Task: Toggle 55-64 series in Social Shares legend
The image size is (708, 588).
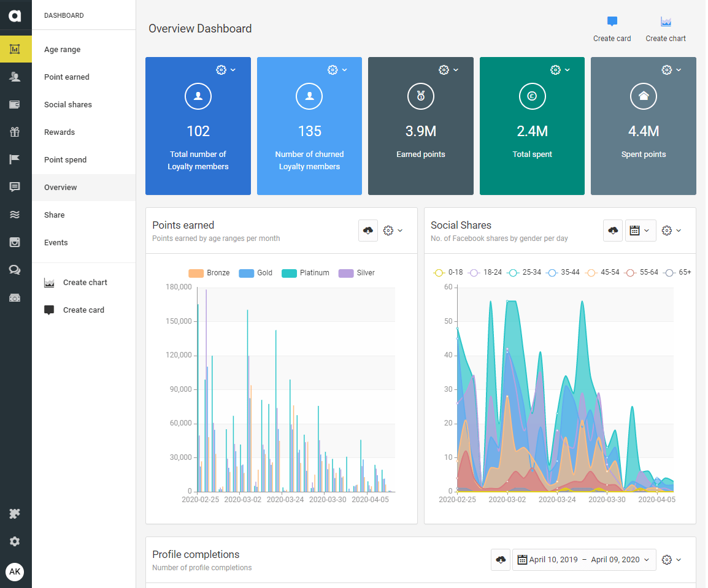Action: pyautogui.click(x=642, y=273)
